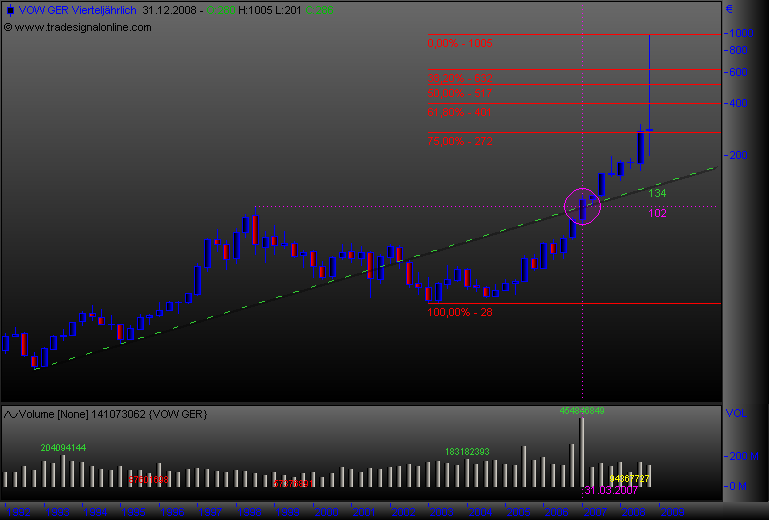Image resolution: width=769 pixels, height=520 pixels.
Task: Select the 50,00% - 517 Fibonacci level label
Action: pos(460,93)
